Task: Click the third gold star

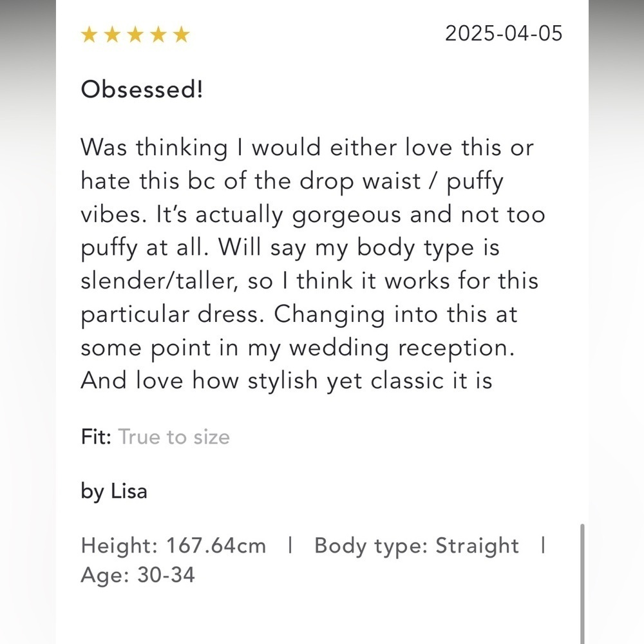Action: 135,35
